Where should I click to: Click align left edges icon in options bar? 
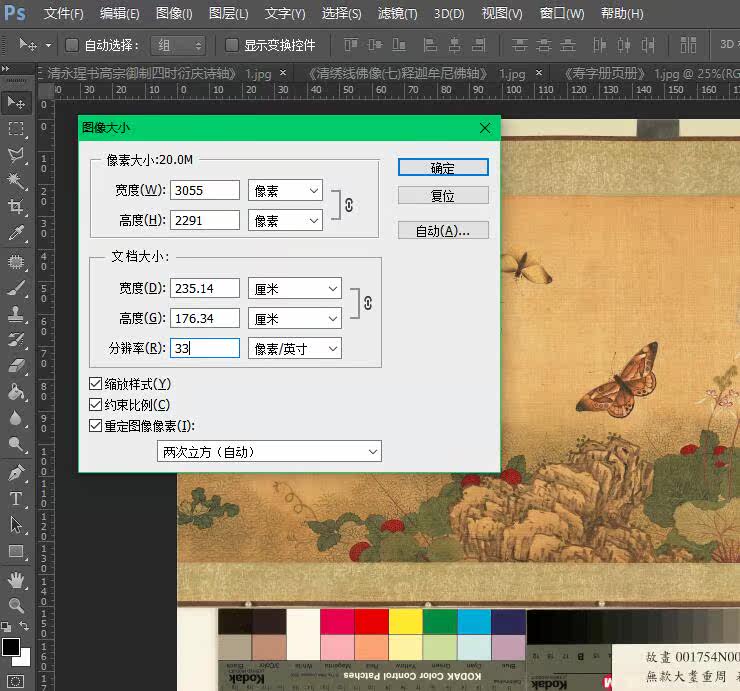pyautogui.click(x=430, y=45)
